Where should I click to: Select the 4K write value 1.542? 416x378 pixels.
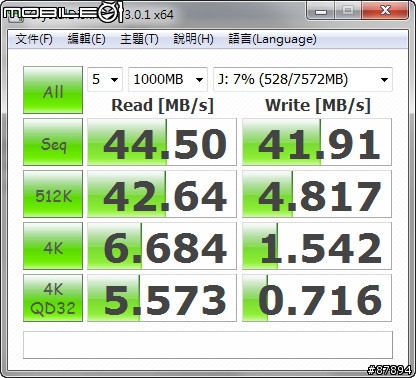click(317, 246)
